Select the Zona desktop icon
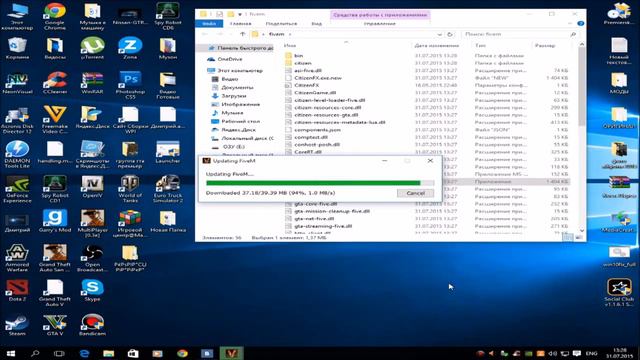 [x=130, y=48]
